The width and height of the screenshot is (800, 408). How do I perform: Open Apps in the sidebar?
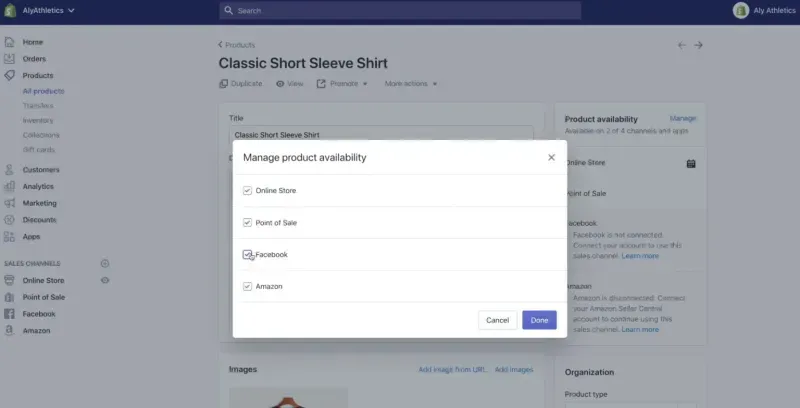(x=31, y=237)
